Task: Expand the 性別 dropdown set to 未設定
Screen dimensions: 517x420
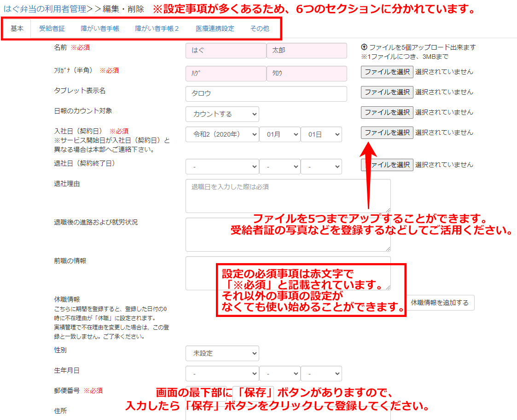Action: tap(222, 353)
